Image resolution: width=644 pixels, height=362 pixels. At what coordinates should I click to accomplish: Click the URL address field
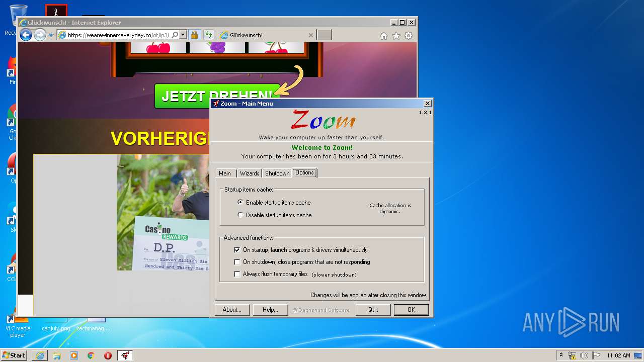pos(118,35)
